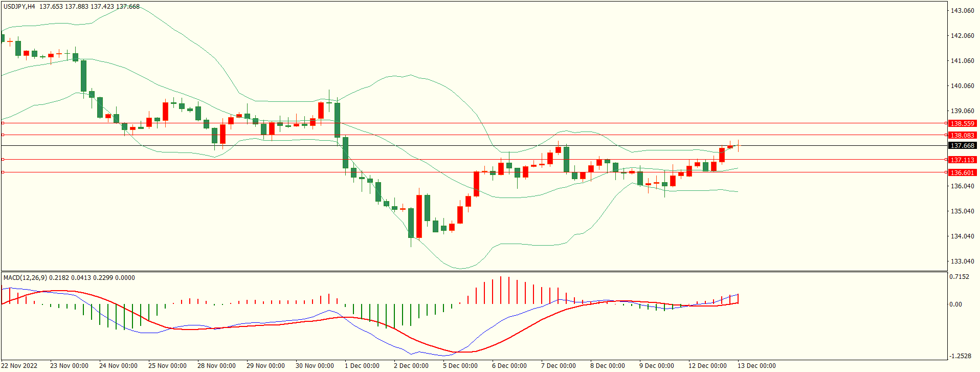This screenshot has height=372, width=980.
Task: Select the MACD 0.00 zero level label
Action: coord(955,304)
